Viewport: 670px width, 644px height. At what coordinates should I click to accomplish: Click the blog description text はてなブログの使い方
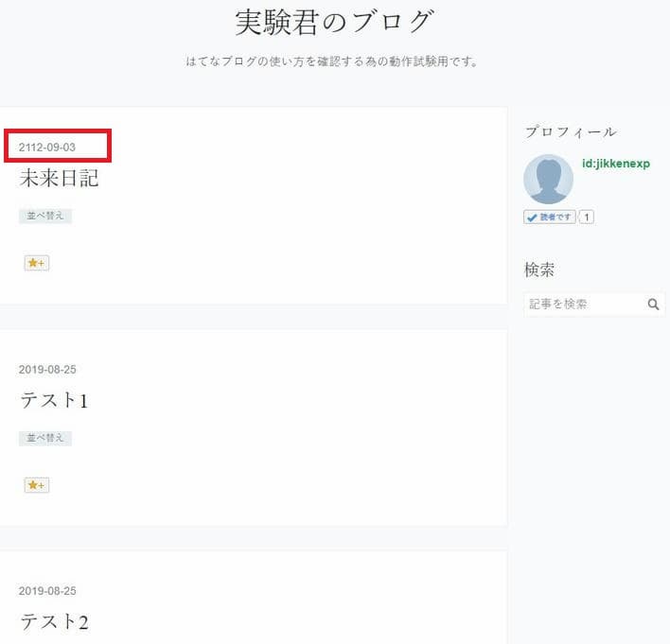[x=331, y=61]
